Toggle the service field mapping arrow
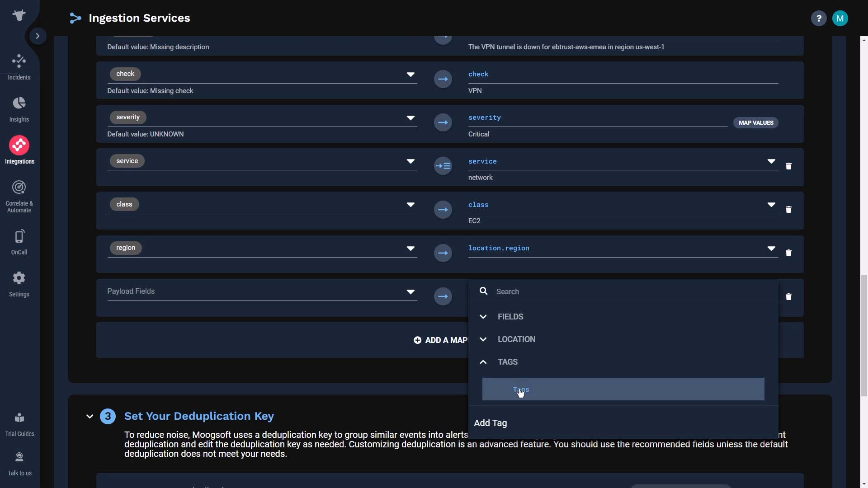 click(x=443, y=166)
